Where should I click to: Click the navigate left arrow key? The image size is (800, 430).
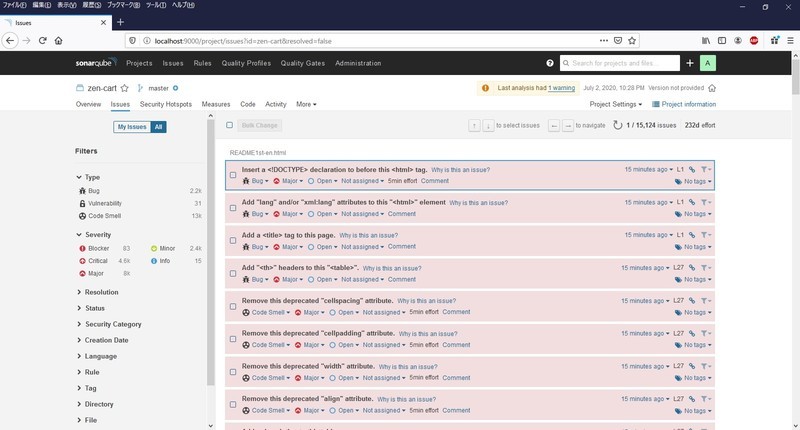click(x=554, y=125)
